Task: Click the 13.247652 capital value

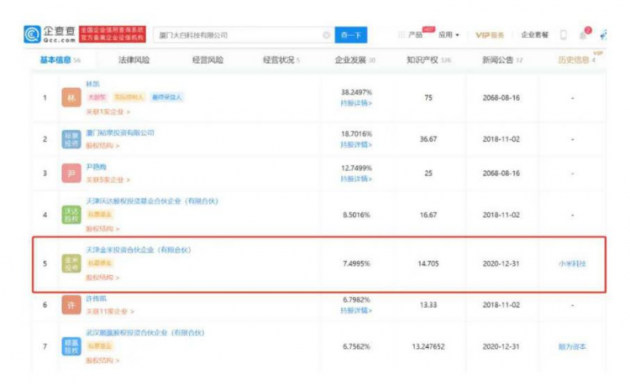Action: 428,346
